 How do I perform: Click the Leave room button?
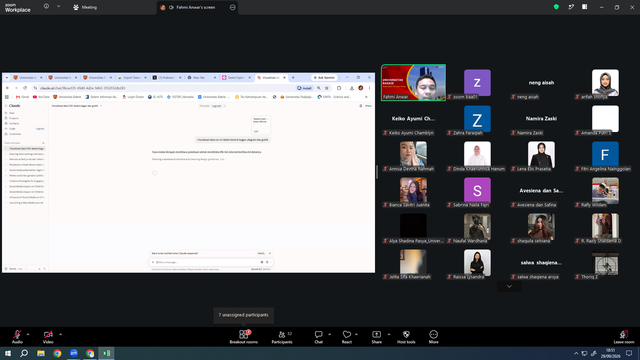pos(624,337)
